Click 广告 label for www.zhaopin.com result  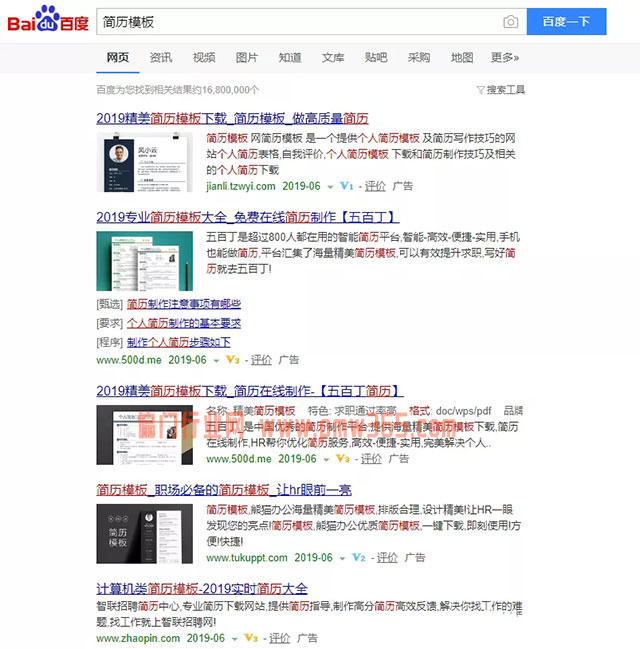click(x=307, y=637)
